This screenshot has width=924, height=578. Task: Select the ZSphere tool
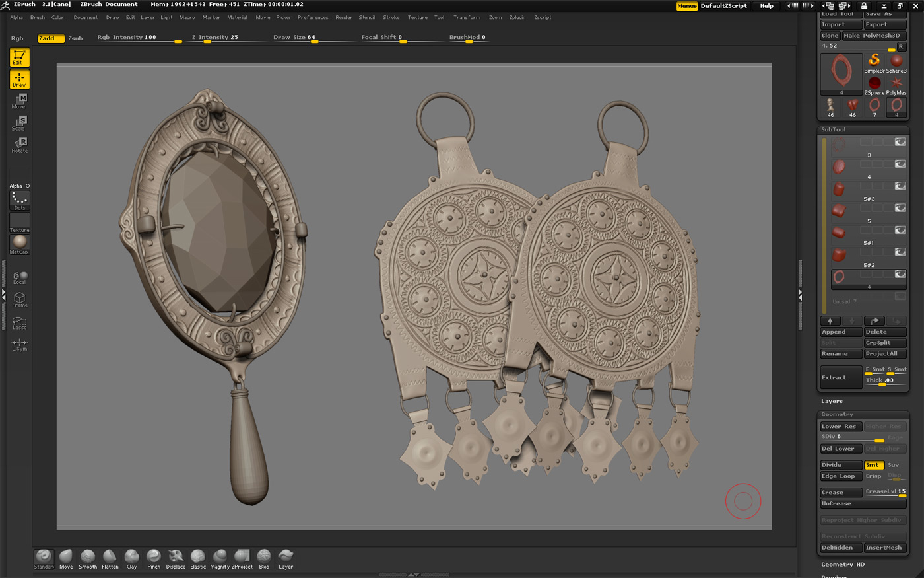874,85
